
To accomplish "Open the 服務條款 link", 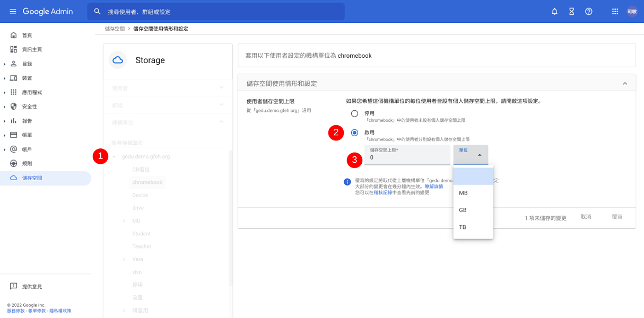I will click(x=16, y=311).
